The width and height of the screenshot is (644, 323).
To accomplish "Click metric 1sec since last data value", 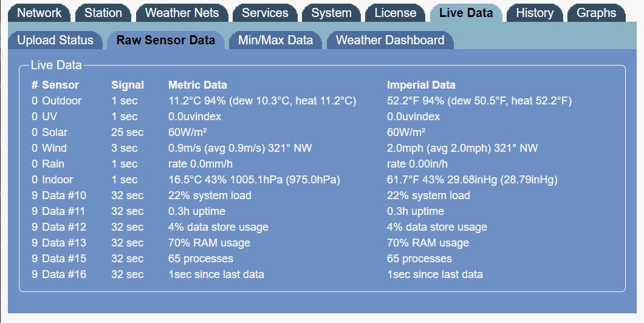I will tap(216, 274).
